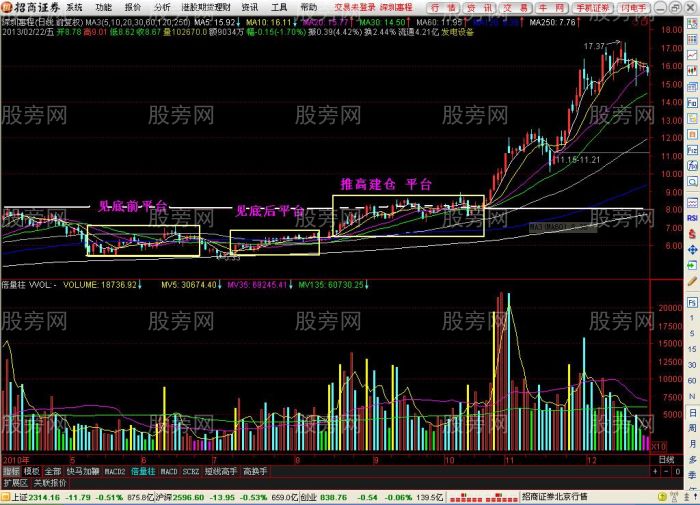700x505 pixels.
Task: Open the 扩展区 tab
Action: point(16,483)
